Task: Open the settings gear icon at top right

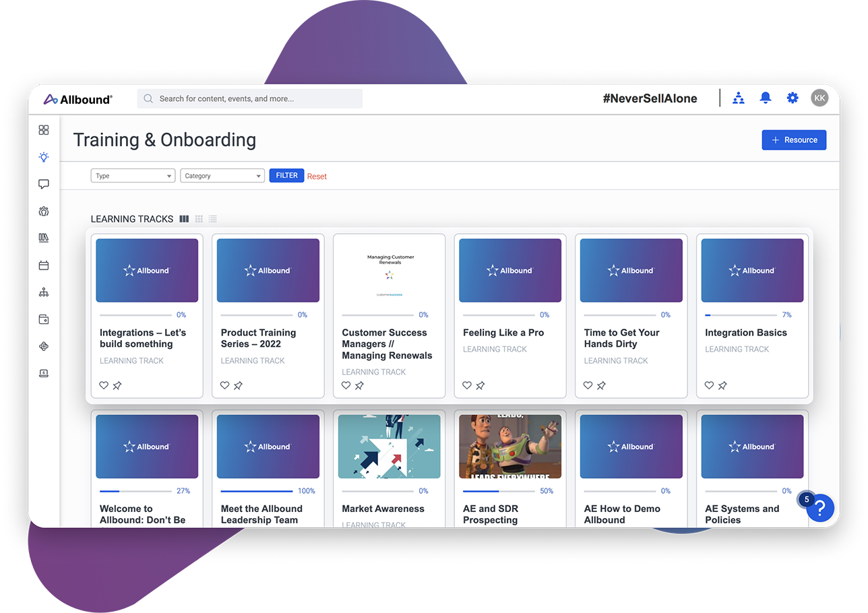Action: (x=792, y=98)
